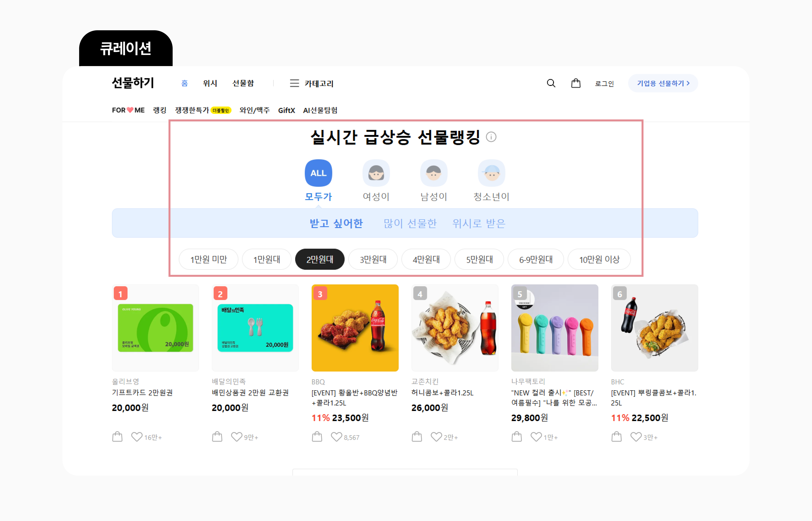Switch to 많이 선물한 tab
Image resolution: width=812 pixels, height=521 pixels.
click(x=410, y=223)
